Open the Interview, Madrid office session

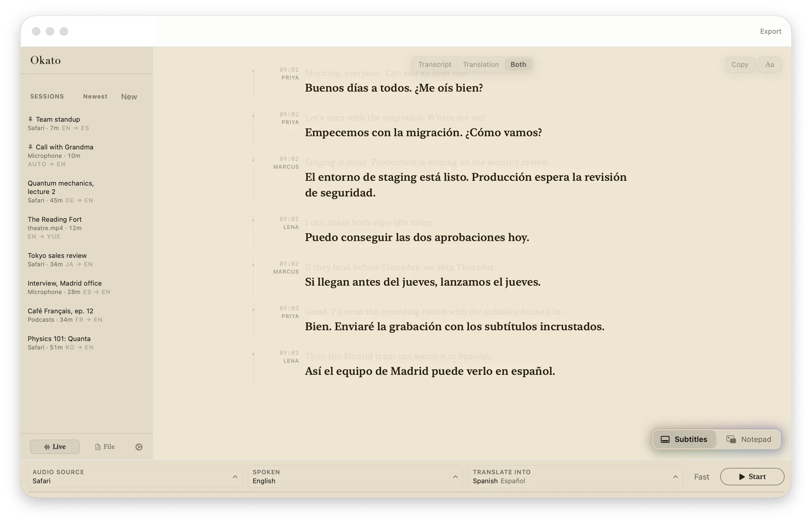86,287
